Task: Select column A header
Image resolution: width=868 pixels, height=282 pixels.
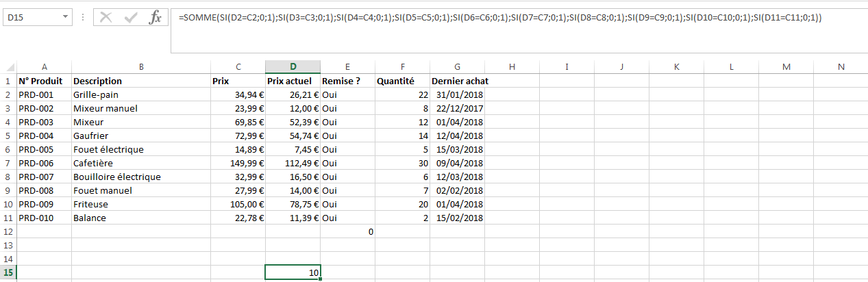Action: coord(44,67)
